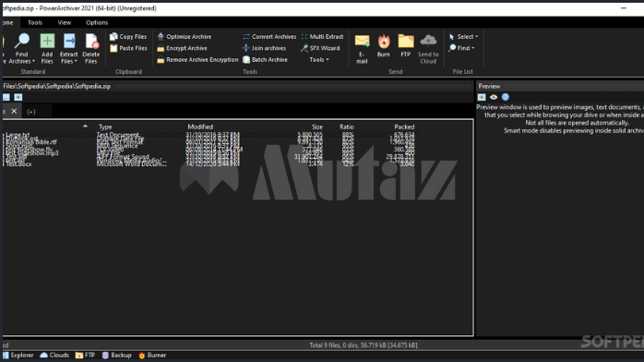Viewport: 644px width, 362px height.
Task: Click Paste Files in Clipboard group
Action: (128, 48)
